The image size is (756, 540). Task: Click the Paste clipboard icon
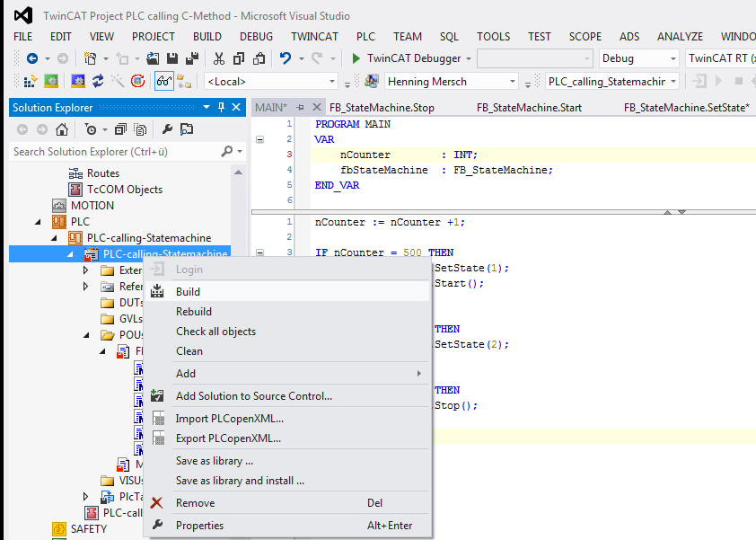pyautogui.click(x=259, y=58)
